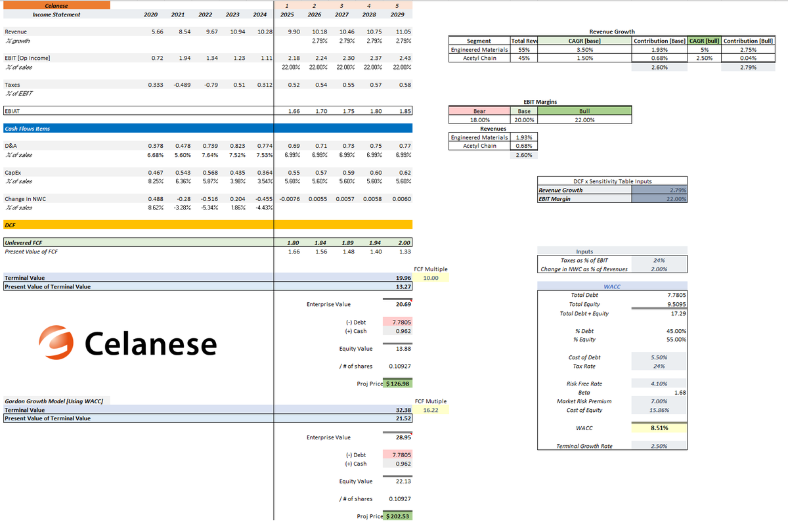Select the FCF Multiple input 10.00
Screen dimensions: 788x532
[431, 278]
